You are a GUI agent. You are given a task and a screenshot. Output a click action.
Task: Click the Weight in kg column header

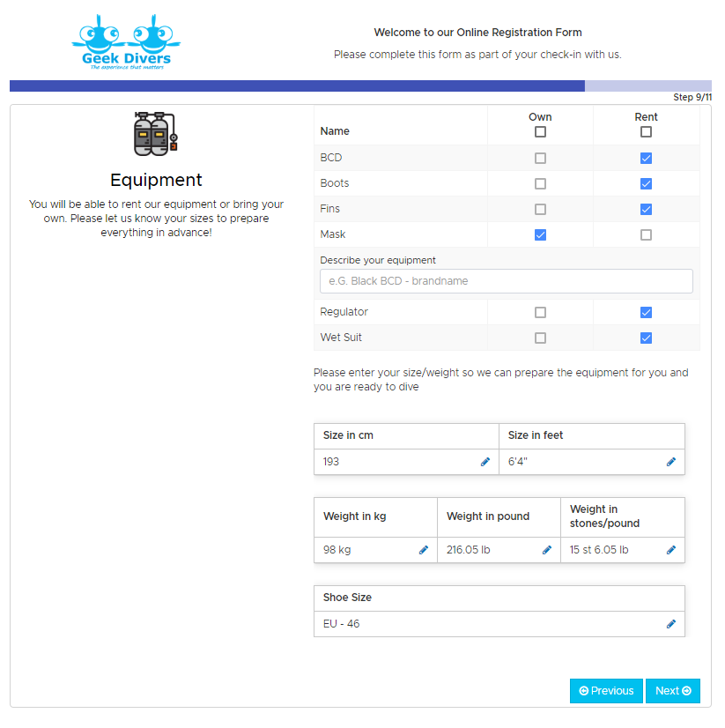[355, 516]
